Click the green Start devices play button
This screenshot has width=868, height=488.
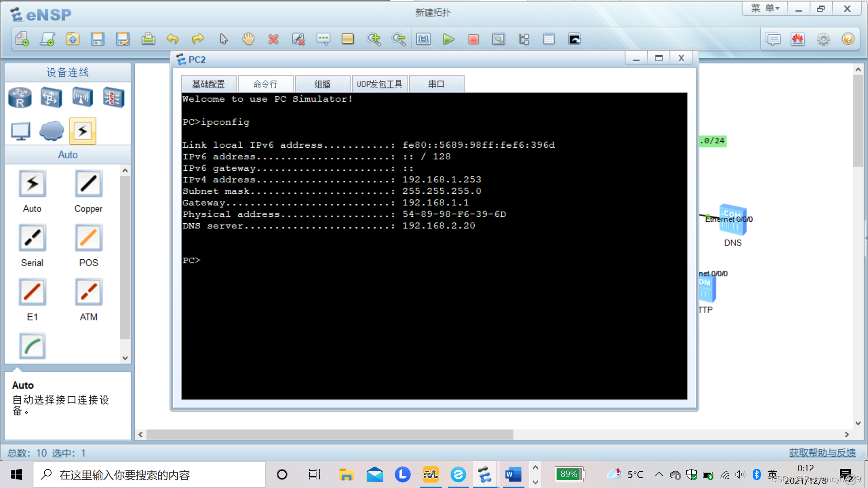448,39
